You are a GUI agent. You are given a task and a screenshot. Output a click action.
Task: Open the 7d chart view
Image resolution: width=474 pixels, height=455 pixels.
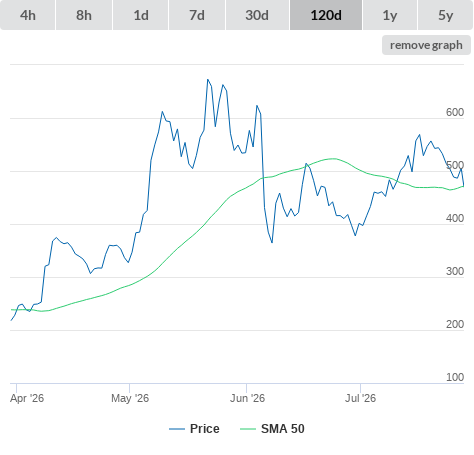click(197, 15)
